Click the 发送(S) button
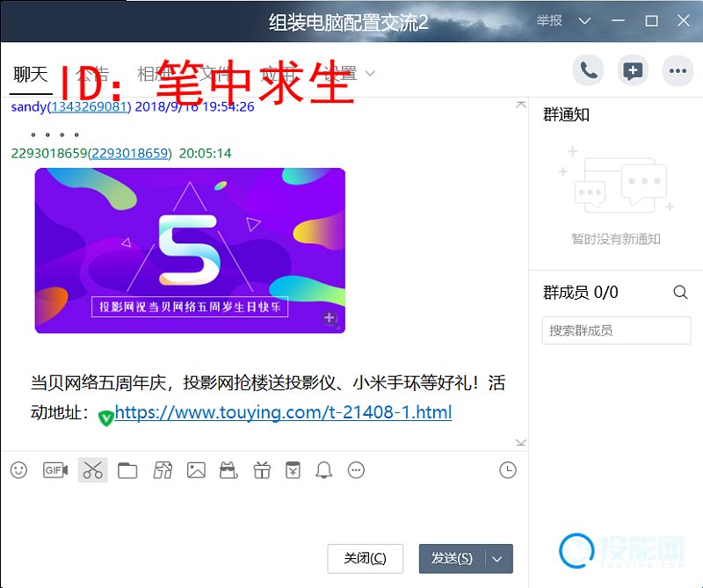The height and width of the screenshot is (588, 703). coord(452,558)
